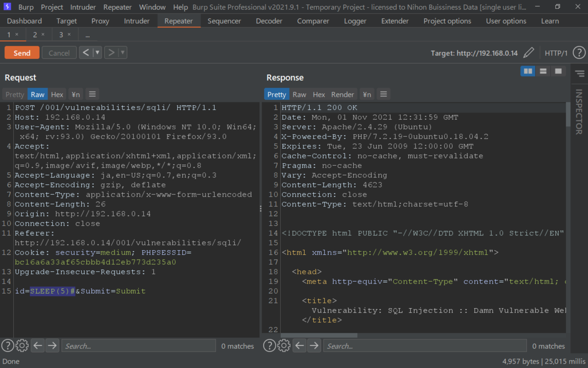Viewport: 588px width, 368px height.
Task: Open the Comparer tab
Action: 313,21
